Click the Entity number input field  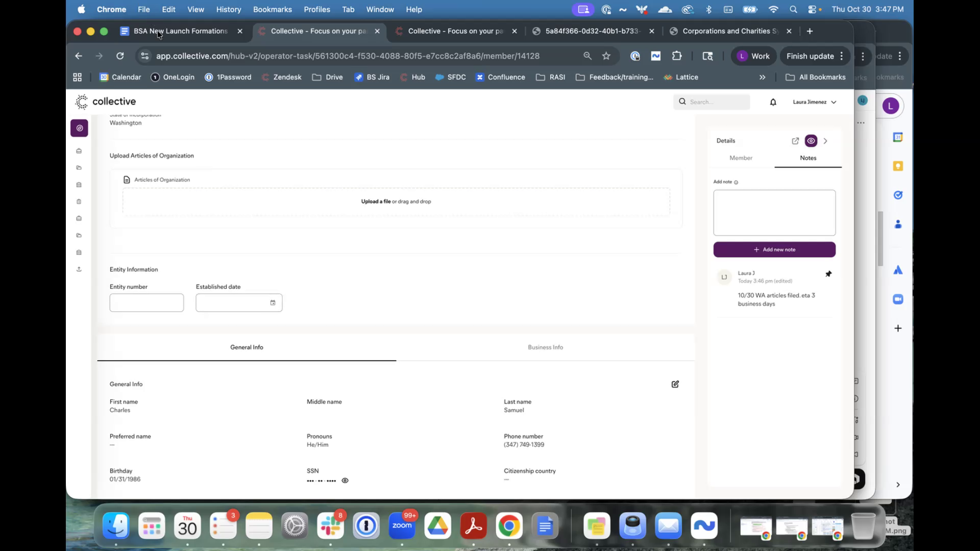(146, 303)
